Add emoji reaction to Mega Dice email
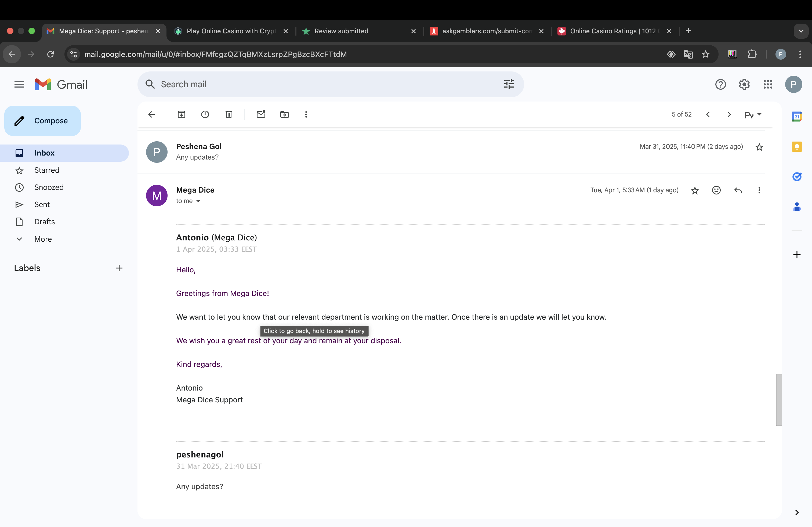 click(716, 190)
